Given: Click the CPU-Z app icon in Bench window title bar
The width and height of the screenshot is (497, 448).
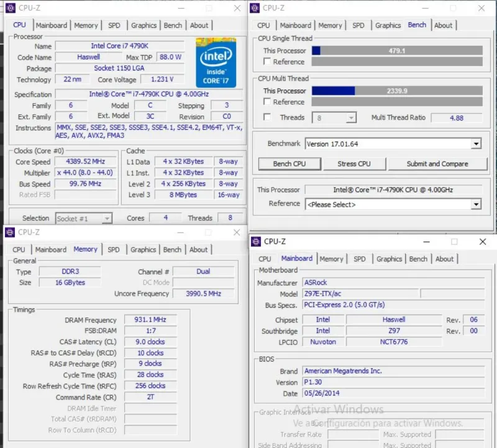Looking at the screenshot, I should (255, 8).
